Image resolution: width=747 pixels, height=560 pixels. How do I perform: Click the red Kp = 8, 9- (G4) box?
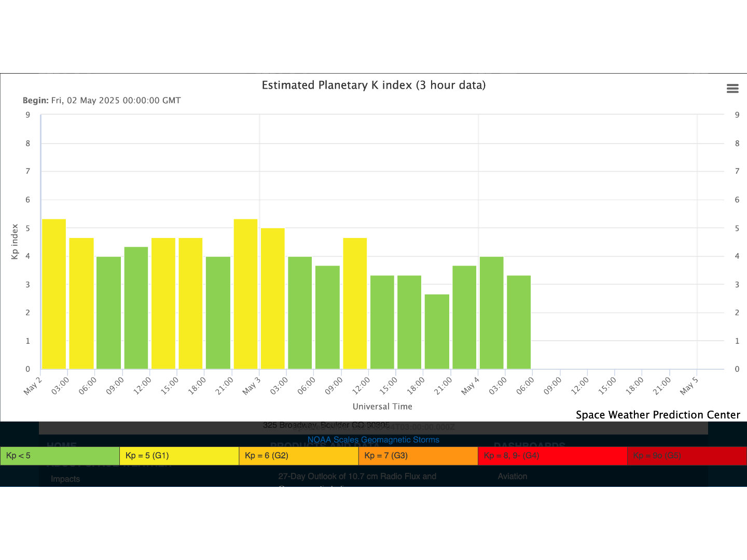[x=552, y=456]
